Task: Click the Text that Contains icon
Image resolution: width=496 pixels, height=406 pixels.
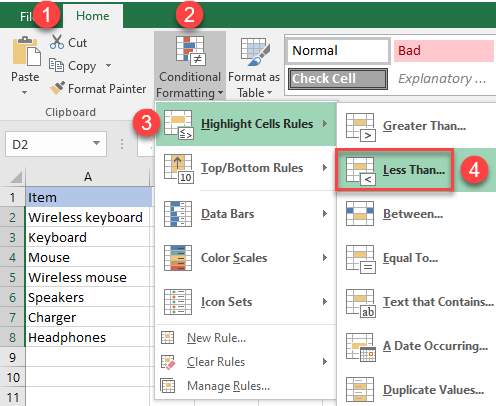Action: pyautogui.click(x=361, y=303)
